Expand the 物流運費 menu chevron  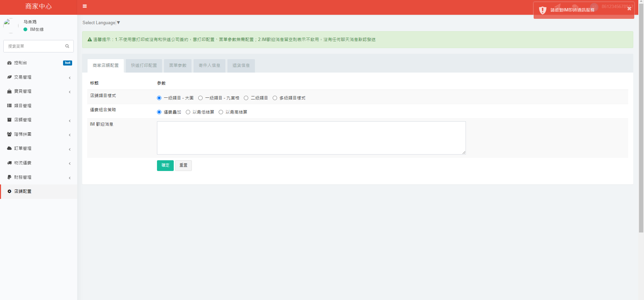[70, 163]
